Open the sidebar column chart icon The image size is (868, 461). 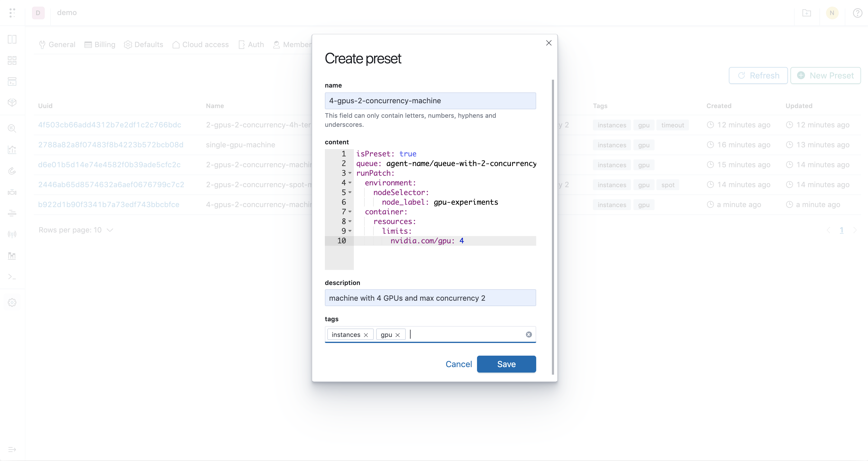12,256
